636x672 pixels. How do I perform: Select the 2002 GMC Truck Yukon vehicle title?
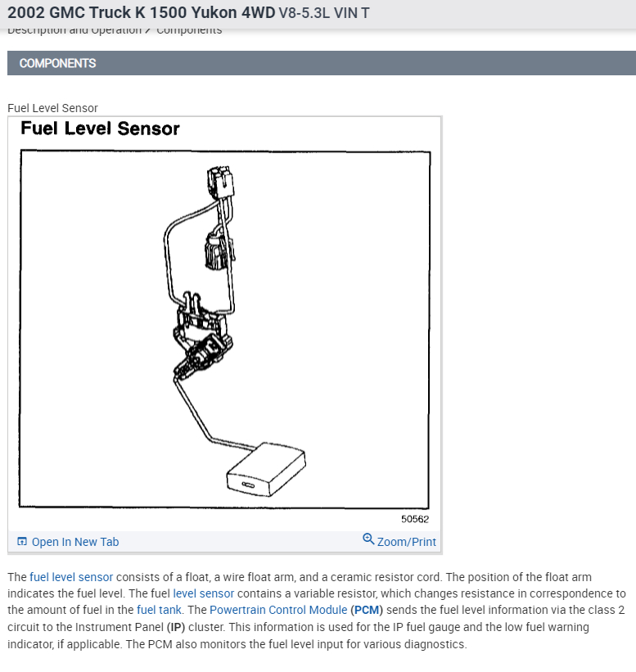[141, 12]
